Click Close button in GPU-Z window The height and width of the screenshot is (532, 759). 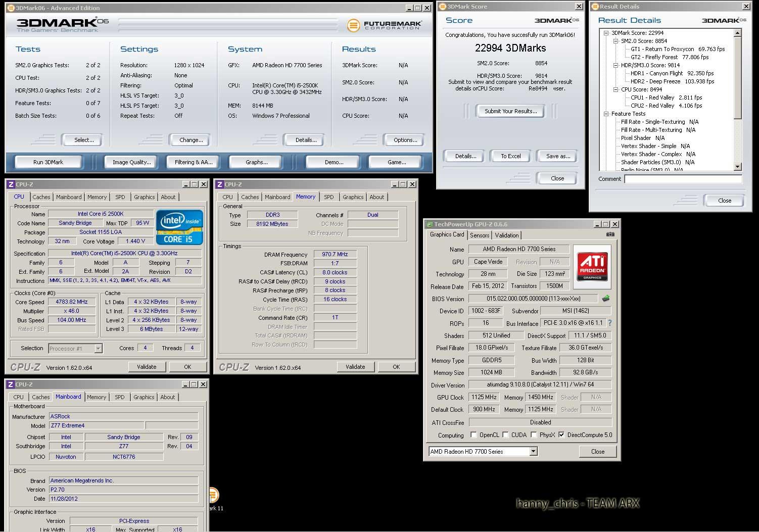[598, 452]
